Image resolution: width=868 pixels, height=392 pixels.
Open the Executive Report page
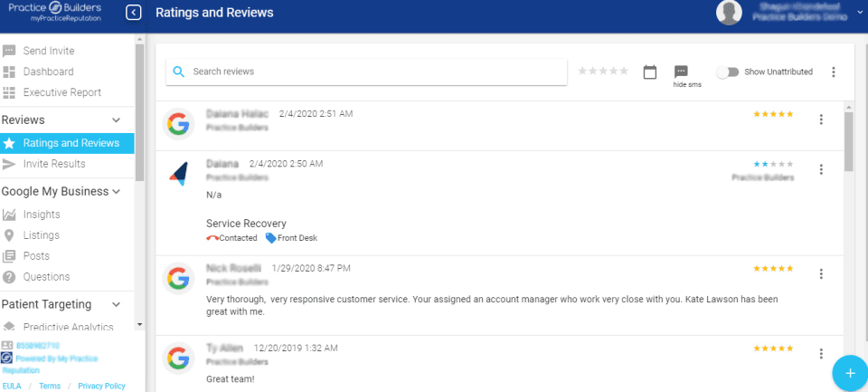(62, 92)
